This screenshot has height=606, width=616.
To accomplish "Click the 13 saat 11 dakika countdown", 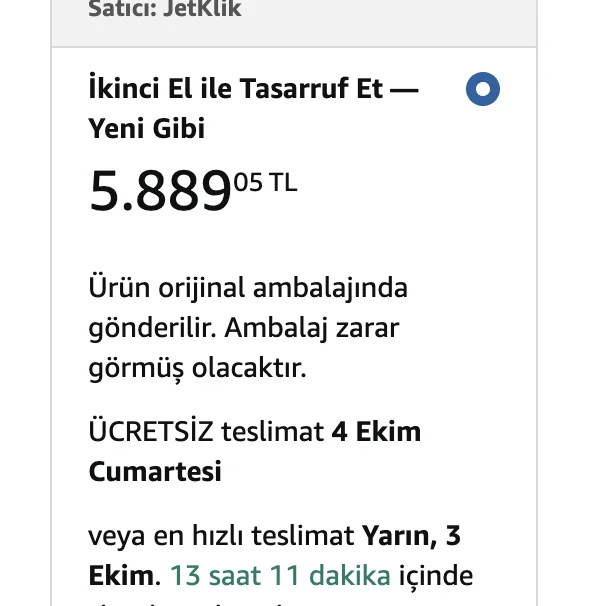I will (279, 577).
